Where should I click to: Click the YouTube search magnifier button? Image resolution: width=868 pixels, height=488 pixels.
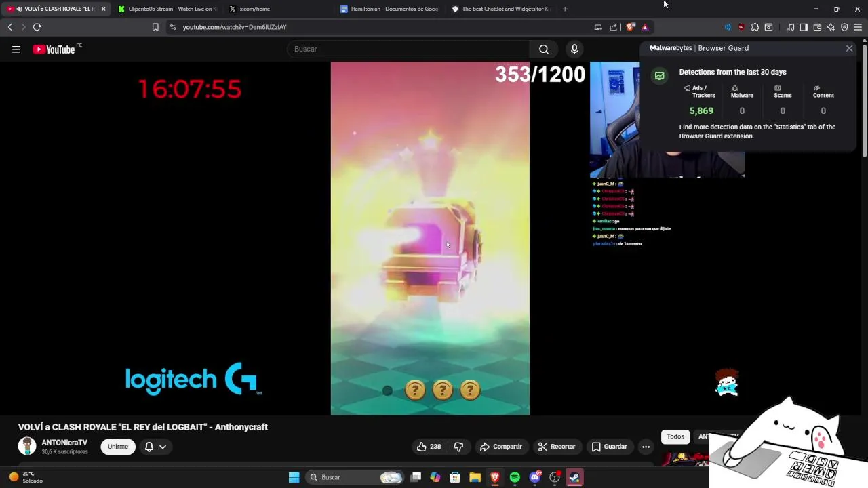(x=544, y=49)
